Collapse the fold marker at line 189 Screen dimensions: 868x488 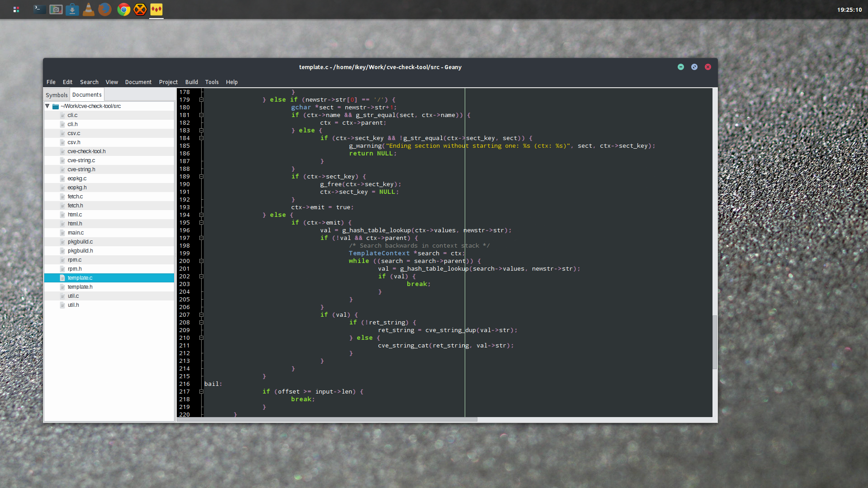pos(201,177)
